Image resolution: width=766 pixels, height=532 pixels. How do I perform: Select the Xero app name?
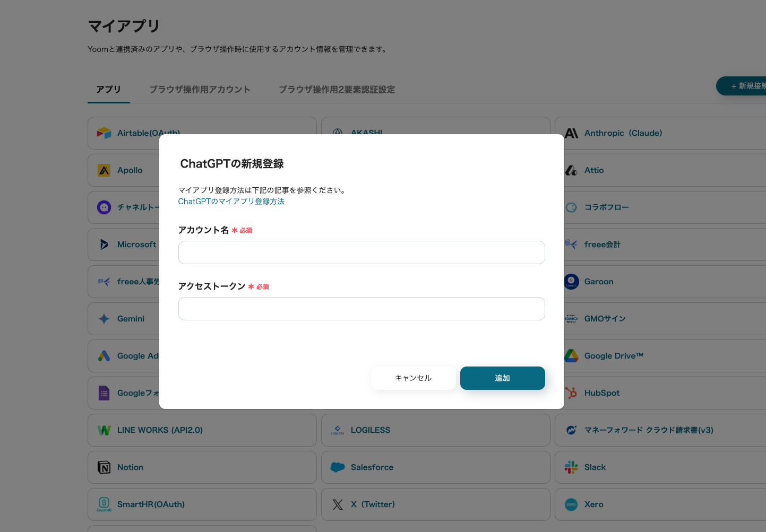click(x=594, y=504)
